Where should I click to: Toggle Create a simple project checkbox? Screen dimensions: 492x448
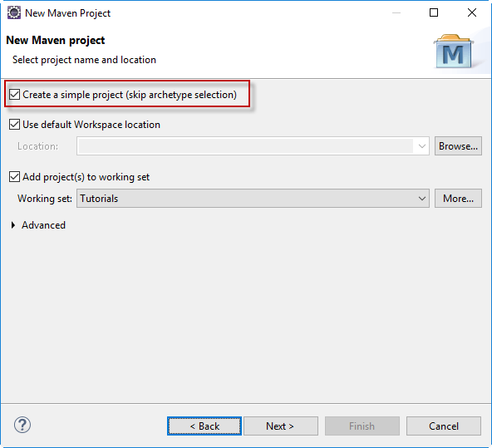pos(14,95)
